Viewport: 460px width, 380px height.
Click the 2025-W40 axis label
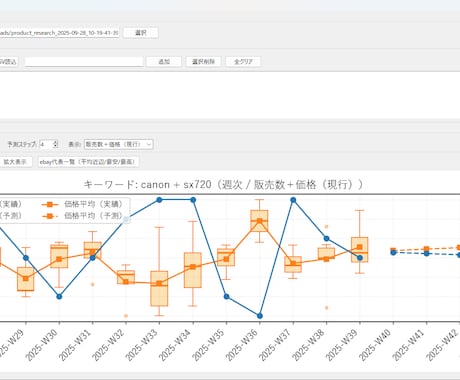[375, 345]
